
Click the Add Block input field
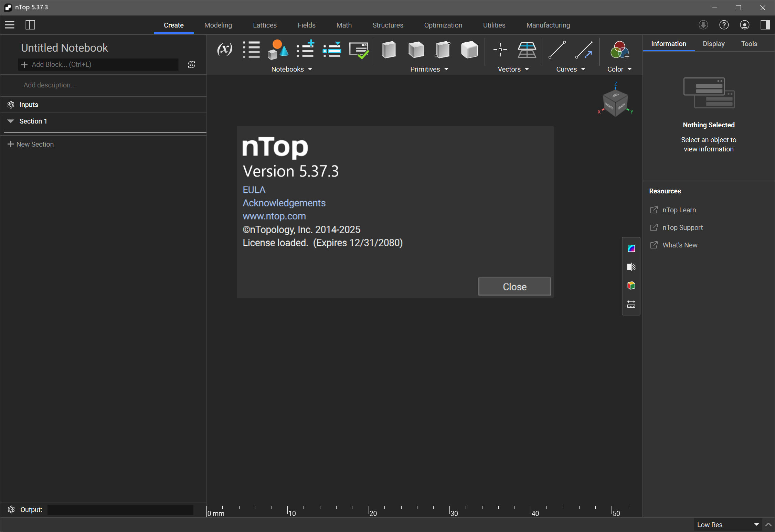(x=98, y=64)
